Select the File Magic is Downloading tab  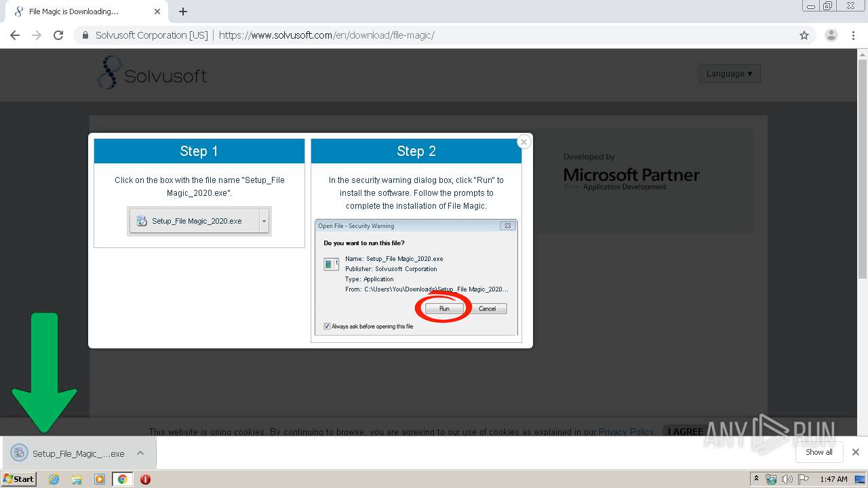86,12
